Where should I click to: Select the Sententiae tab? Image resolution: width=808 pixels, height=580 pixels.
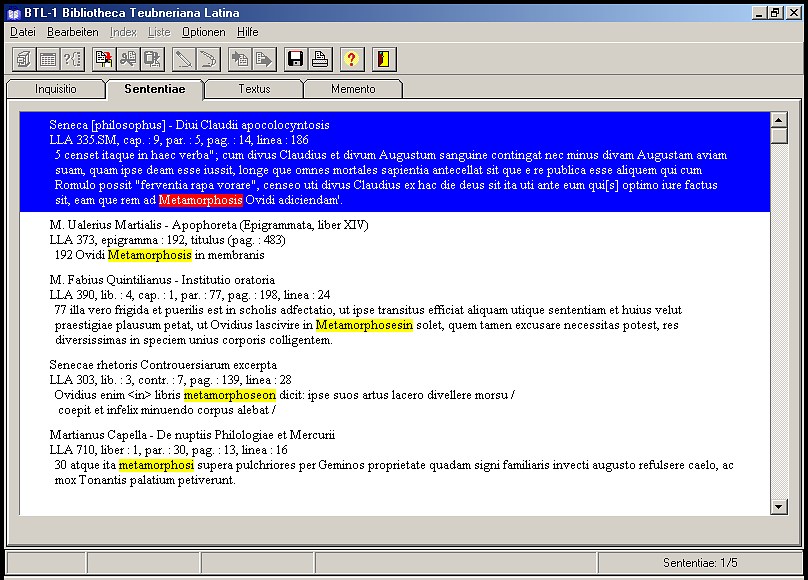(155, 89)
